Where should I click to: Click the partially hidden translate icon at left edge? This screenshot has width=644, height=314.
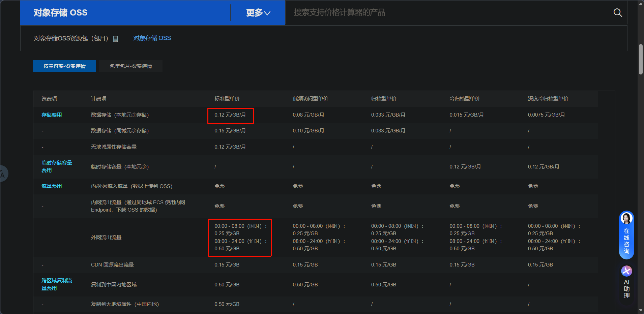pos(3,174)
